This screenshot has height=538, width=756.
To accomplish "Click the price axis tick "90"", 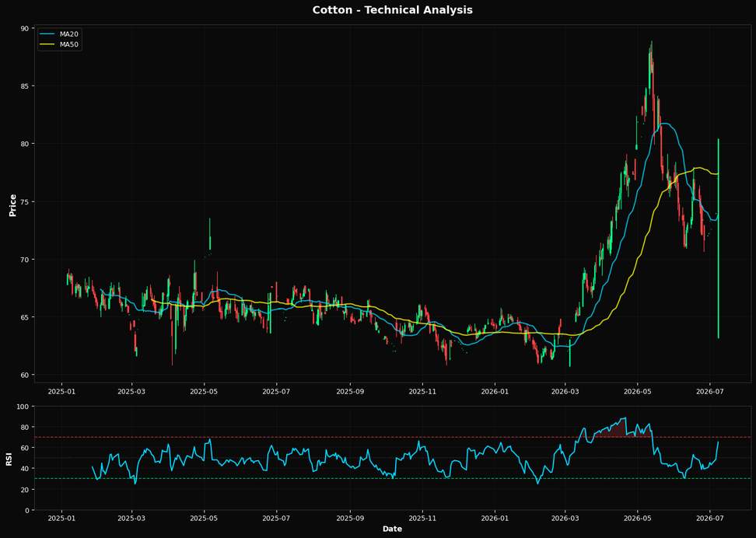I will 25,28.
